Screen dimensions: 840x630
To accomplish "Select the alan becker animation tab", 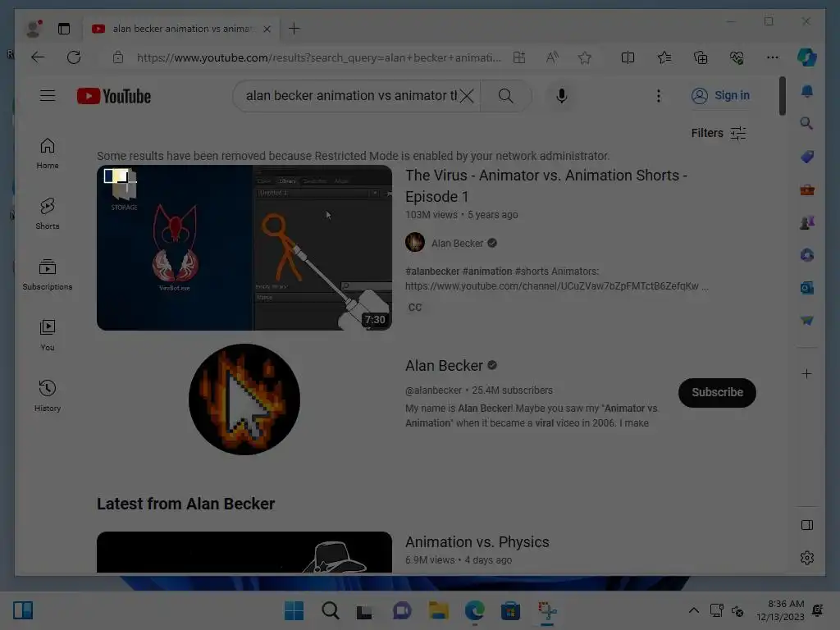I will coord(180,29).
